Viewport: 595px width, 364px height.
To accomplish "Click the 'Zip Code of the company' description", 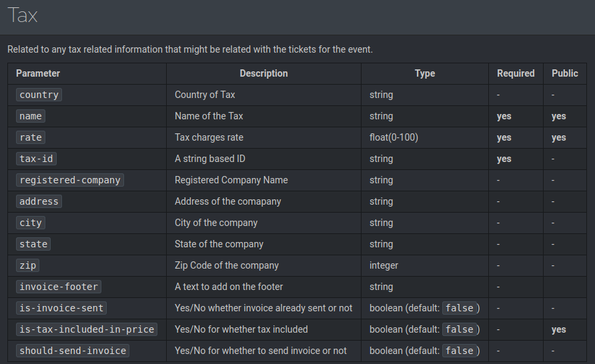I will [x=225, y=265].
